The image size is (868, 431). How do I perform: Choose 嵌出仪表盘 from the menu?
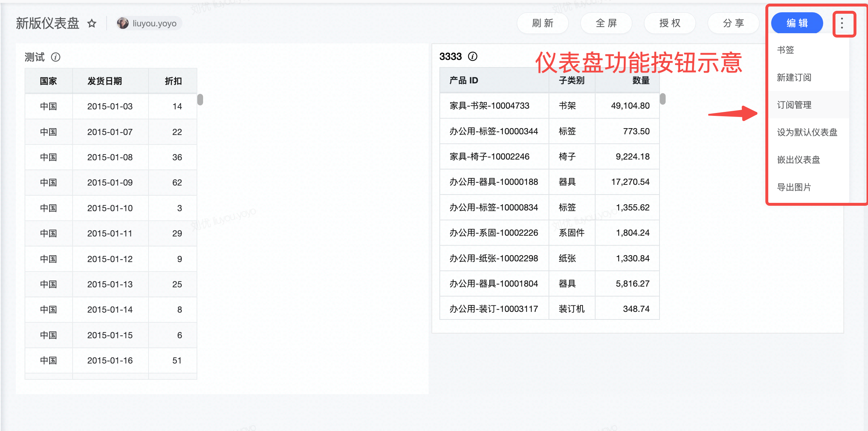[798, 160]
